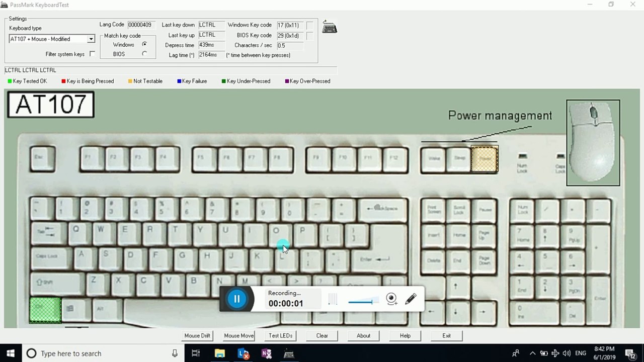
Task: Open File Explorer from the taskbar
Action: click(220, 353)
